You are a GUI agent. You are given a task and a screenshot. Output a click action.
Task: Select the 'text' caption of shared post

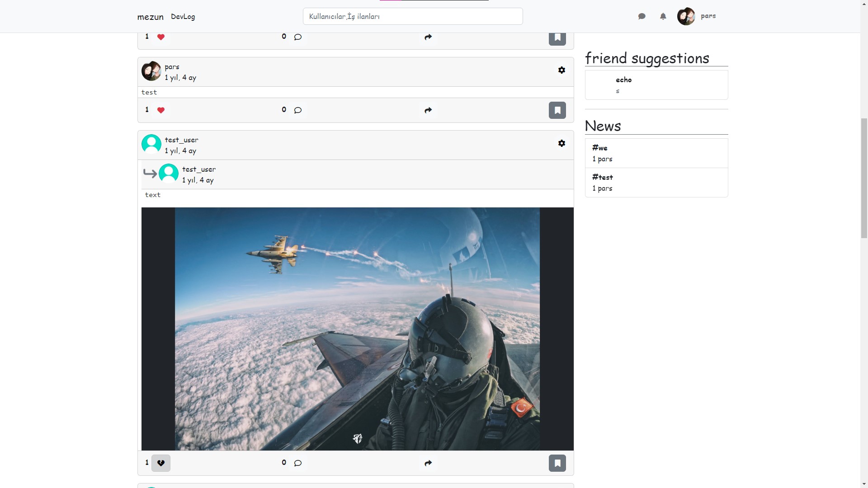point(153,195)
